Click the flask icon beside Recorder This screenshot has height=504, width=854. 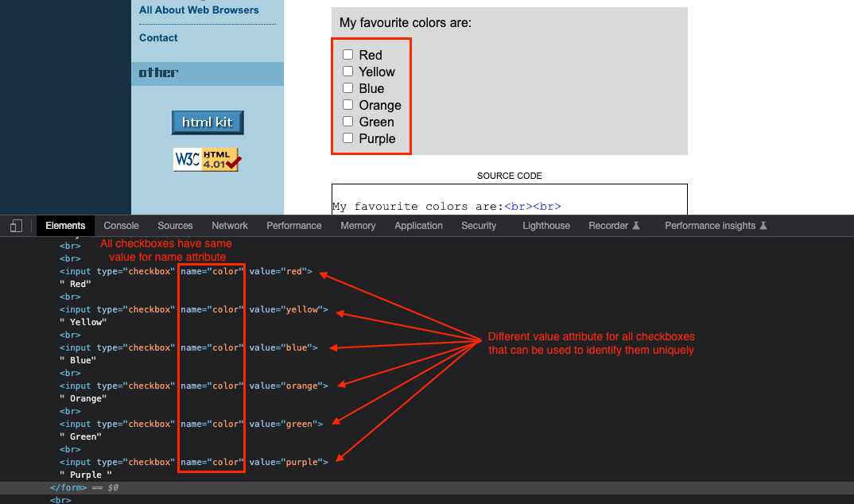pos(637,225)
